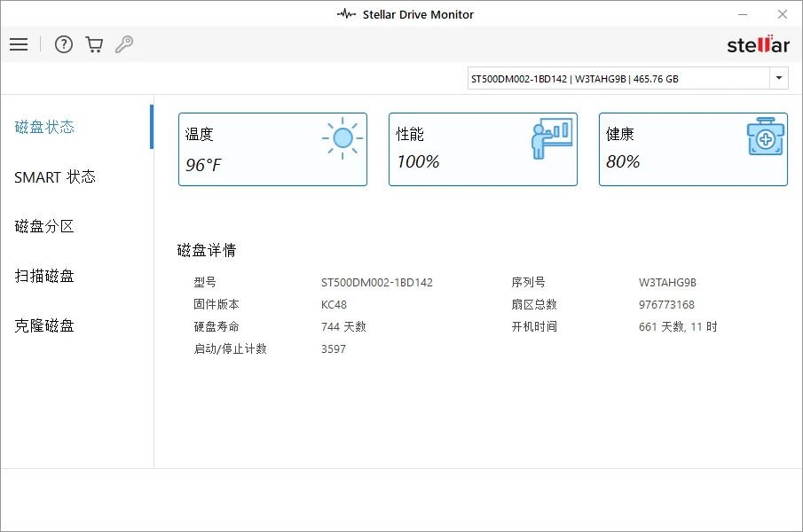This screenshot has height=532, width=803.
Task: Click the performance chart icon
Action: (551, 137)
